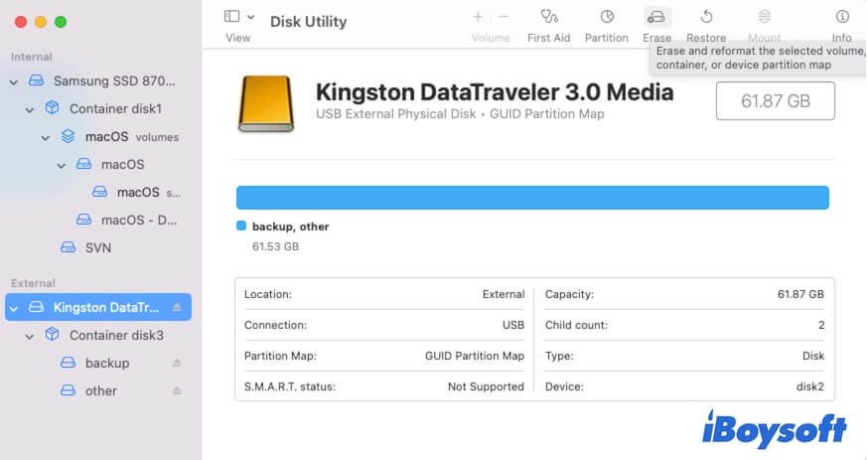The image size is (868, 460).
Task: Click the blue disk usage bar
Action: tap(532, 198)
